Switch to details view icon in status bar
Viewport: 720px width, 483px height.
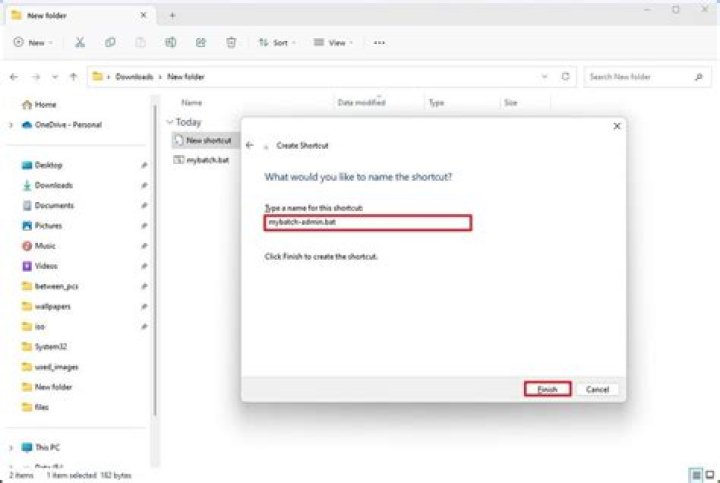697,475
